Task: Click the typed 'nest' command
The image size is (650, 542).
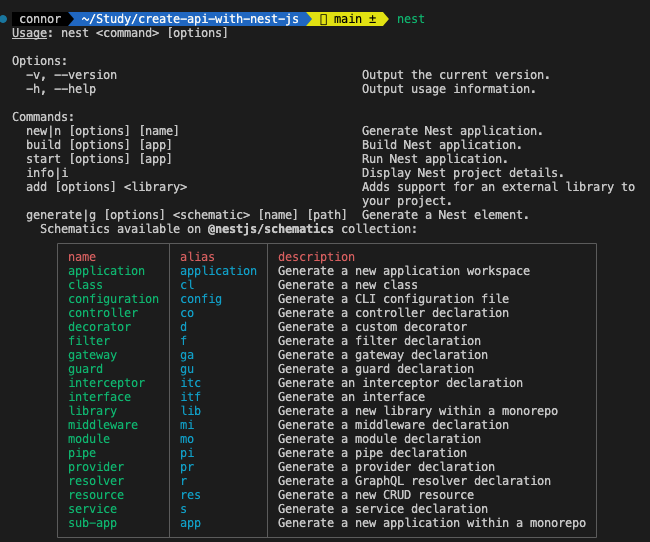Action: point(410,19)
